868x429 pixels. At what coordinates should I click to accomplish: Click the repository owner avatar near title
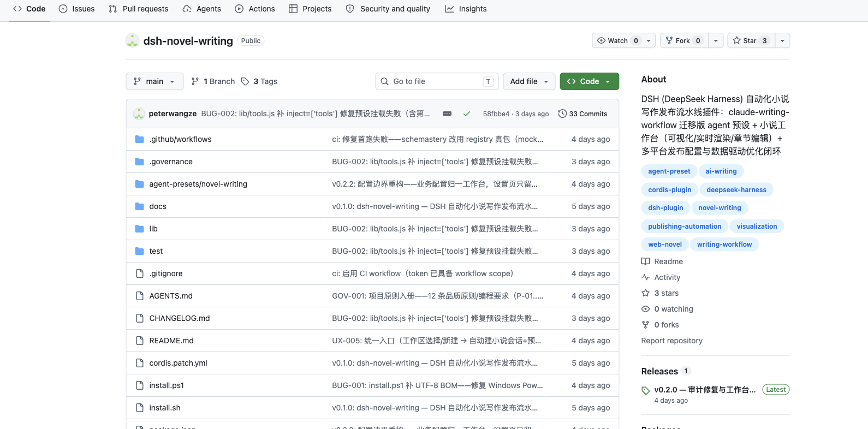point(132,40)
